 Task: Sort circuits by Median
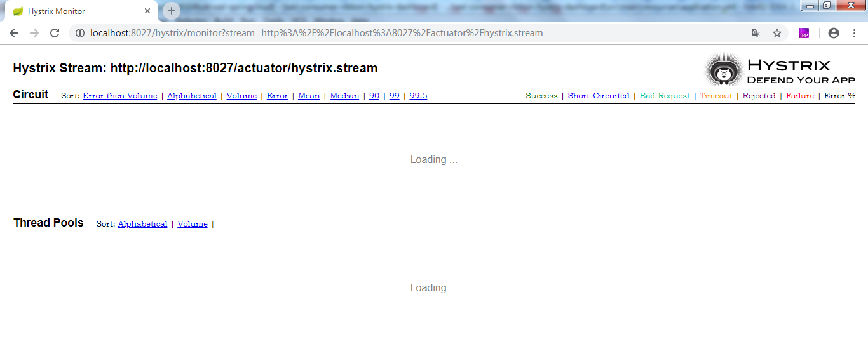pos(344,96)
